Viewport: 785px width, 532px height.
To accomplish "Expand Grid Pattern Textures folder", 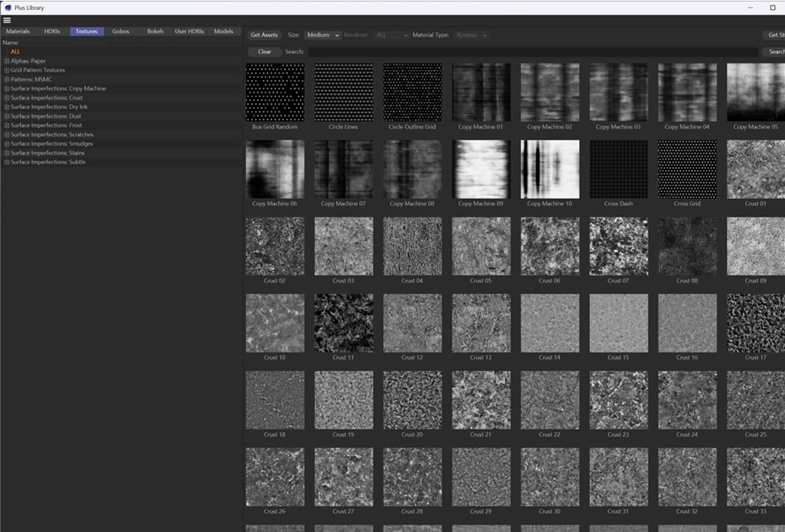I will pos(7,70).
